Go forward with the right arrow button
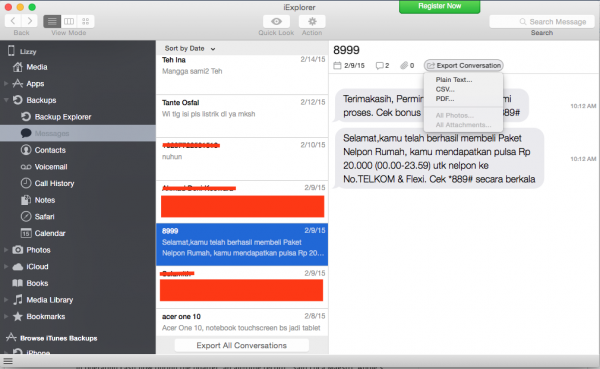The height and width of the screenshot is (369, 600). (x=29, y=21)
